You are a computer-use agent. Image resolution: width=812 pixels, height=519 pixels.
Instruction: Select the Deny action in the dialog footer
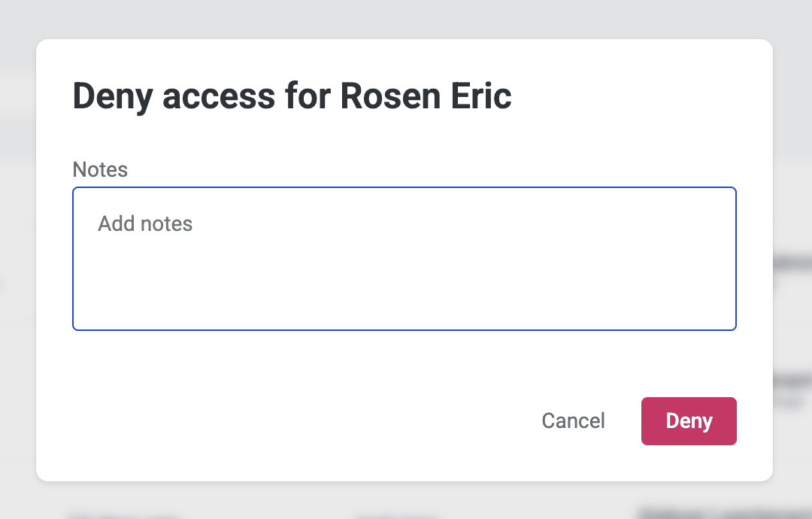(x=689, y=421)
